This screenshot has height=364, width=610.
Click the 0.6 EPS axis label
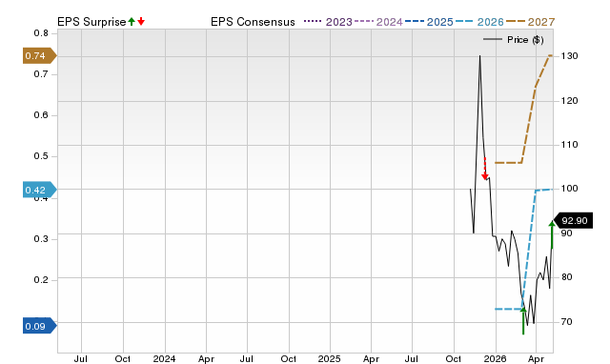pos(41,115)
